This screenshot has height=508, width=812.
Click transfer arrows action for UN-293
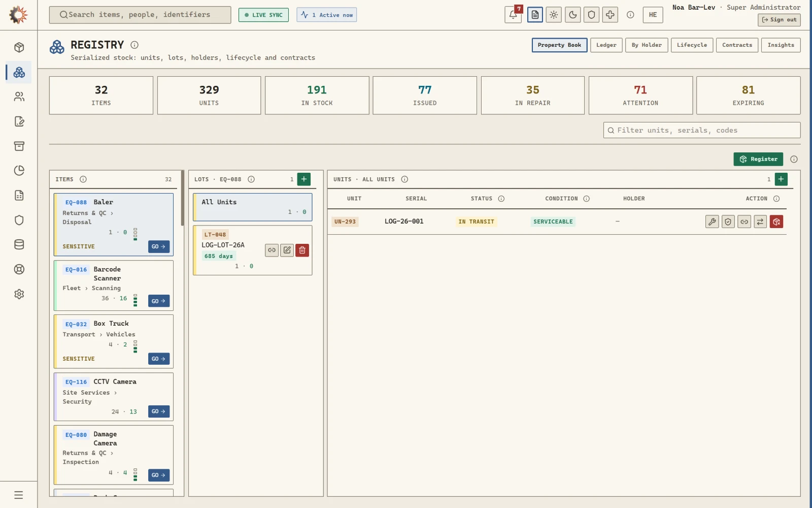pos(760,221)
